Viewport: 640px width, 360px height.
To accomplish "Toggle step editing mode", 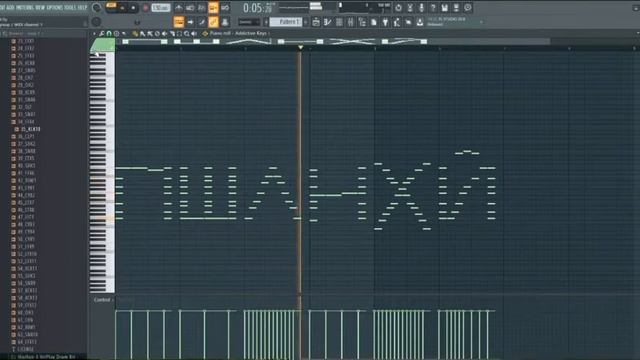I will [201, 22].
